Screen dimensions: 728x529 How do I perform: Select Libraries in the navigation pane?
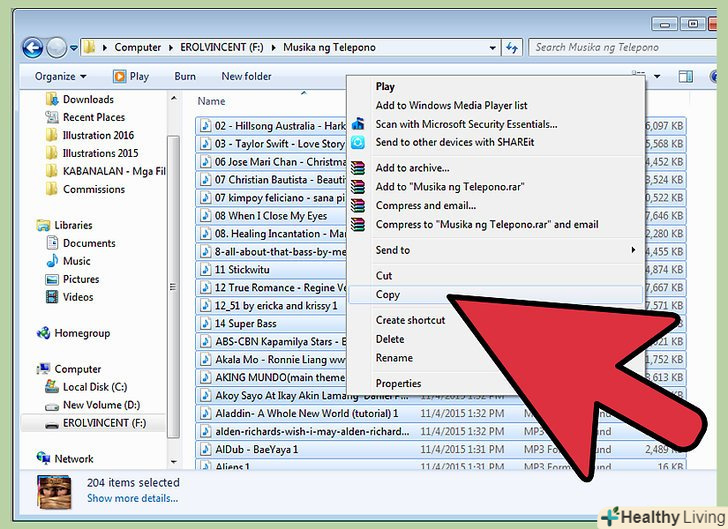tap(65, 225)
